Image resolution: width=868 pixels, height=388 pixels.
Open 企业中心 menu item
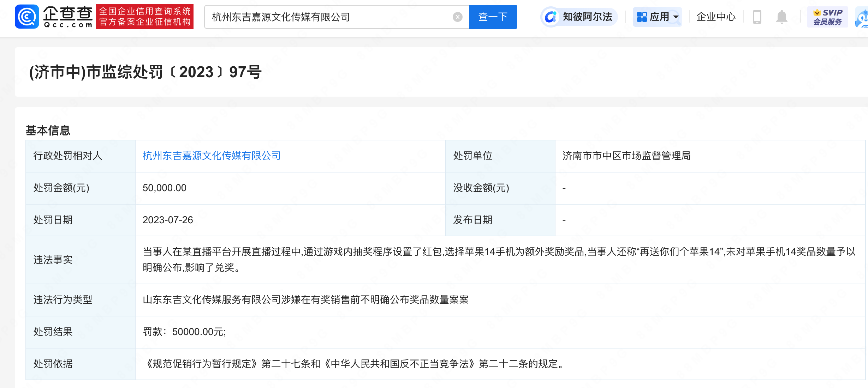coord(716,17)
